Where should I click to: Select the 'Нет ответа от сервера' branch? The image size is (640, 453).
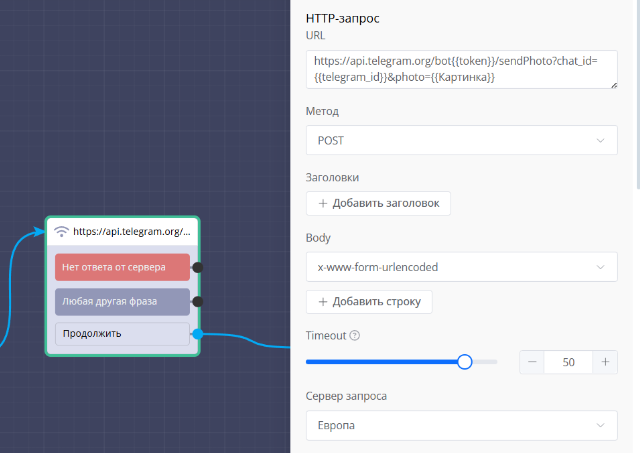pyautogui.click(x=122, y=267)
